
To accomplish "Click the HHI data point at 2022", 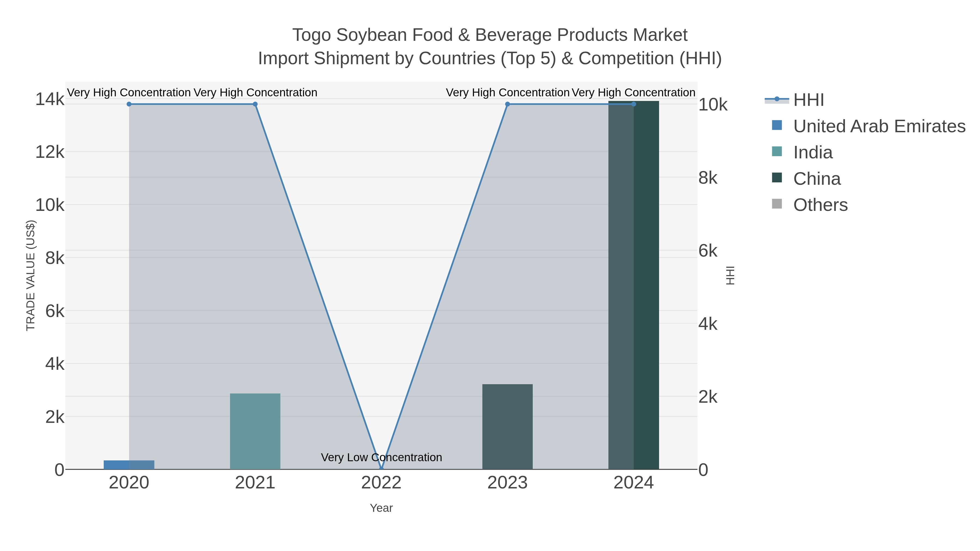I will tap(382, 469).
